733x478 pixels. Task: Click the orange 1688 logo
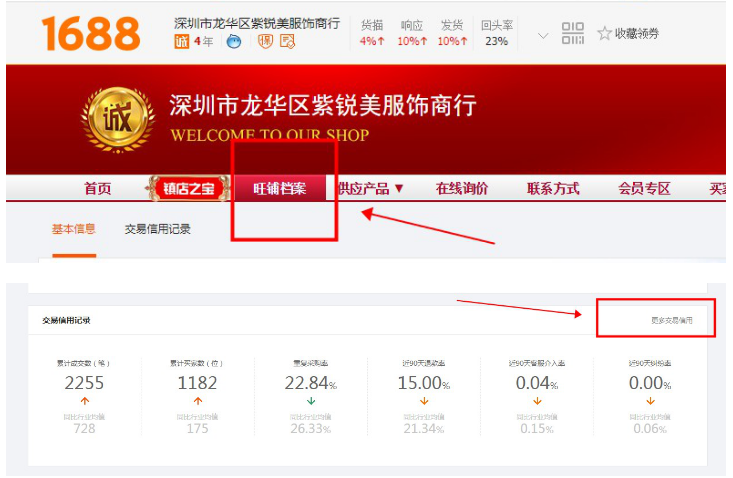[91, 33]
